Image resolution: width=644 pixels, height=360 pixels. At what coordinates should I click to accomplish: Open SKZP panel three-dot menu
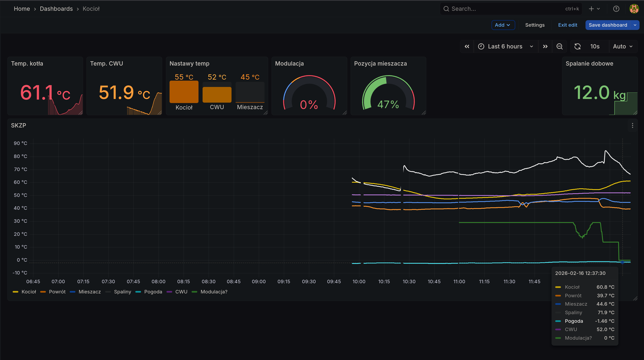click(633, 125)
